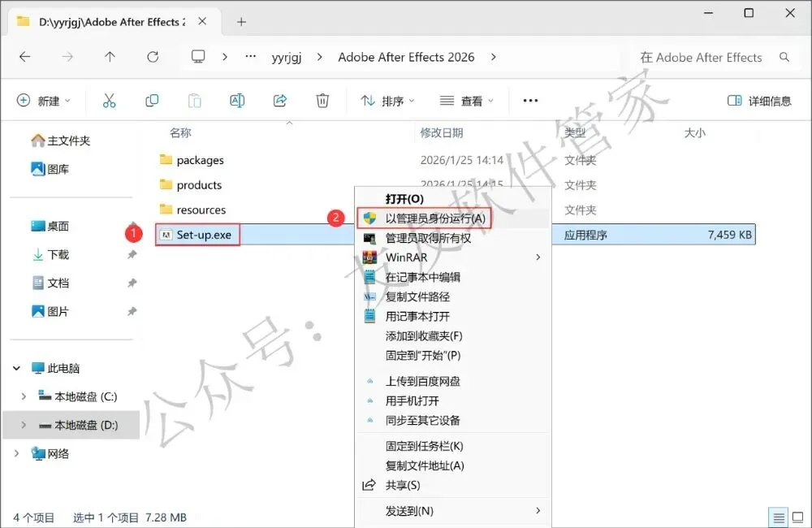Viewport: 812px width, 528px height.
Task: Close the Adobe After Effects tab
Action: coord(202,21)
